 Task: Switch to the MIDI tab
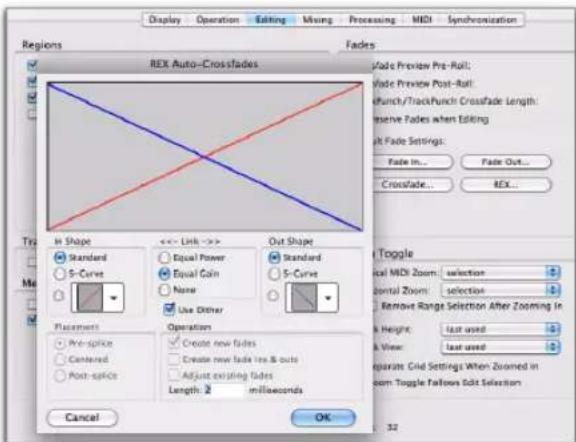[422, 20]
